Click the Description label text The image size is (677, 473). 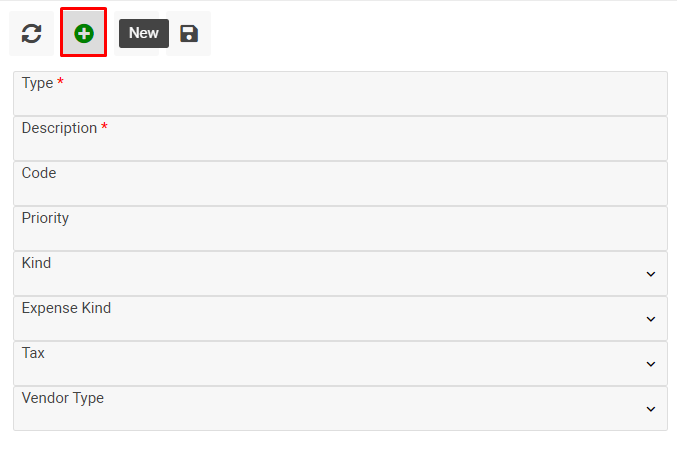[59, 128]
